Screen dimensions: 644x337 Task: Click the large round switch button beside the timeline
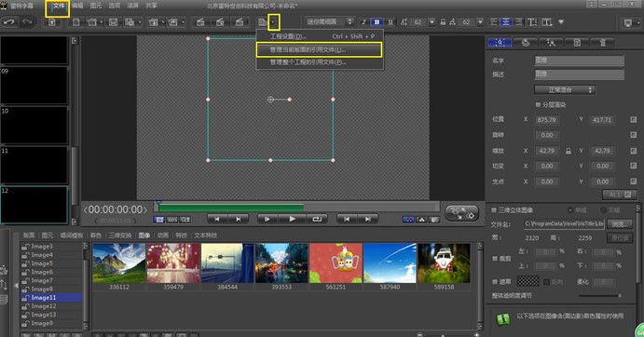point(461,213)
